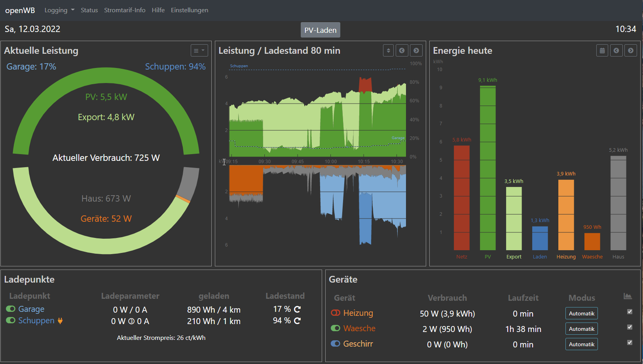Uncheck the graph checkbox for Waesche

630,327
